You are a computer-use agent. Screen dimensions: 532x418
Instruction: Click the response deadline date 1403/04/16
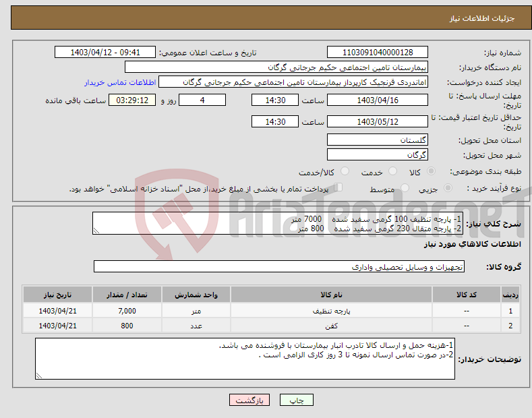click(378, 100)
